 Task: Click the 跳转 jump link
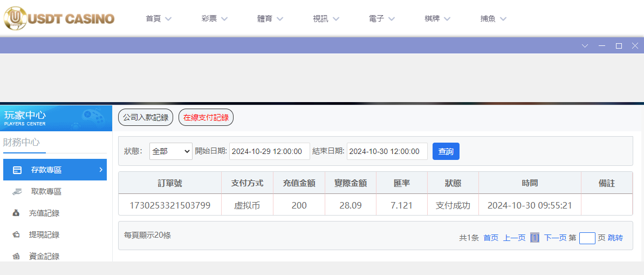point(615,238)
